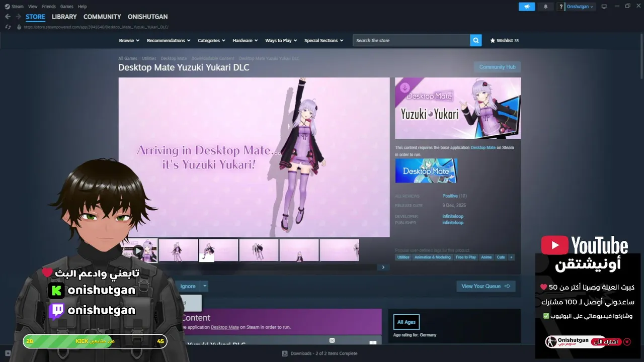Open the Steam menu
The height and width of the screenshot is (362, 644).
point(18,7)
